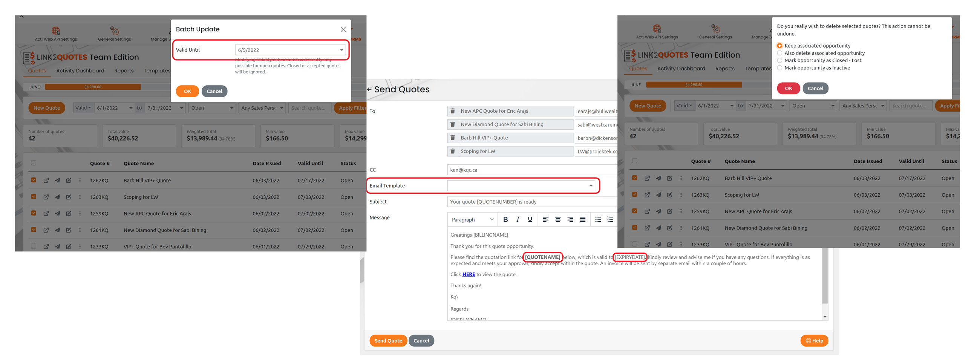Open Paragraph style dropdown in editor
This screenshot has height=363, width=980.
pyautogui.click(x=473, y=219)
